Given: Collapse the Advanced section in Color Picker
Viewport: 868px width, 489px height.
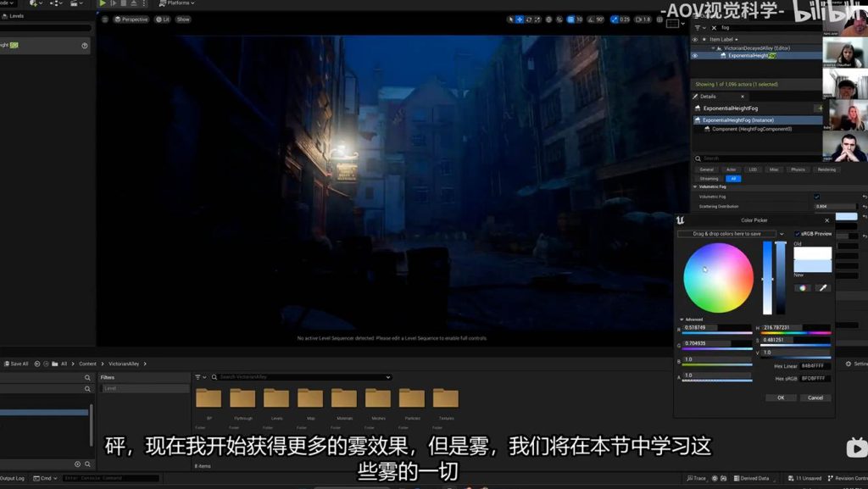Looking at the screenshot, I should tap(681, 320).
